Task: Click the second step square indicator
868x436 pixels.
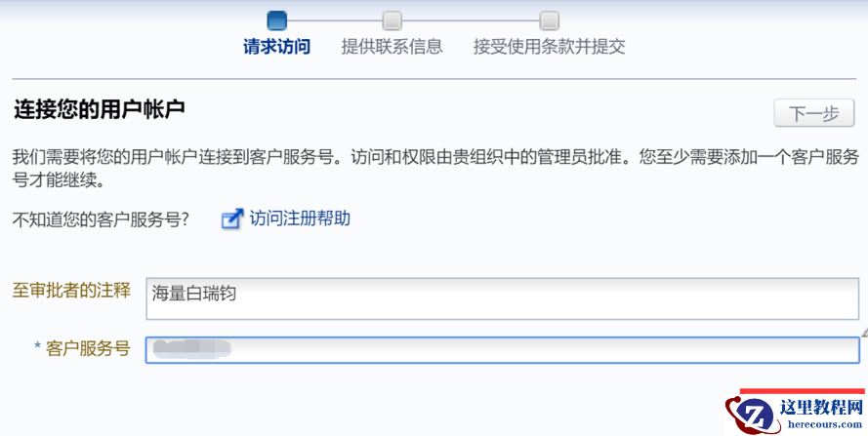Action: pos(392,20)
